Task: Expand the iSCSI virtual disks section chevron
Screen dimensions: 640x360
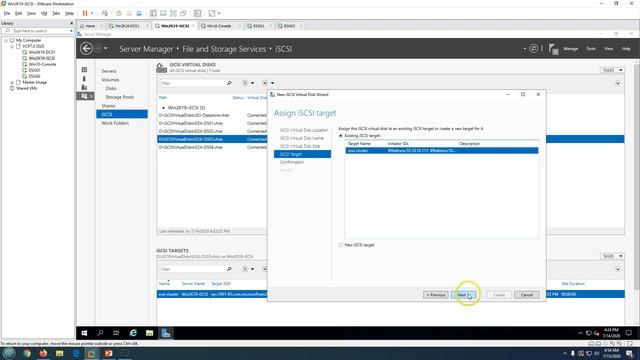Action: tap(618, 83)
